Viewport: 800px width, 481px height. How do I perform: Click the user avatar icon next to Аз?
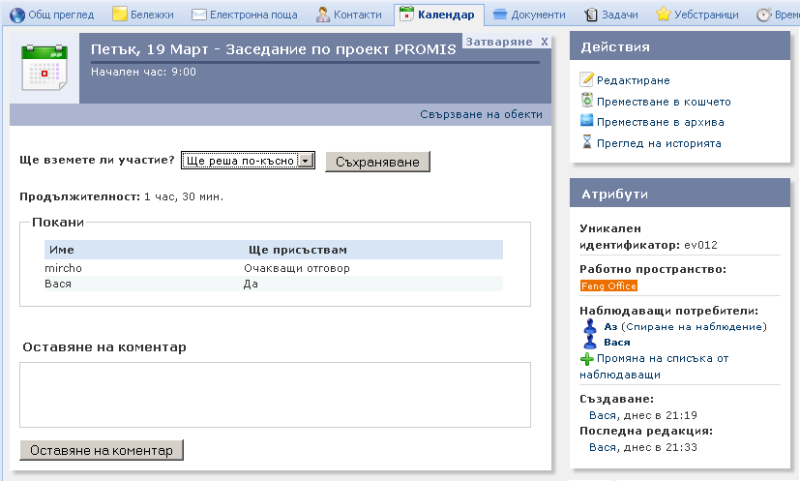(589, 326)
